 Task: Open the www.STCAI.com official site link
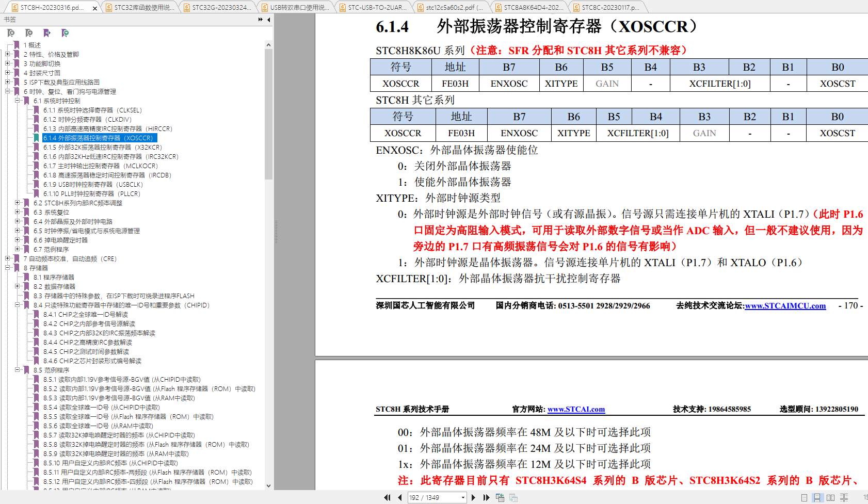coord(576,410)
